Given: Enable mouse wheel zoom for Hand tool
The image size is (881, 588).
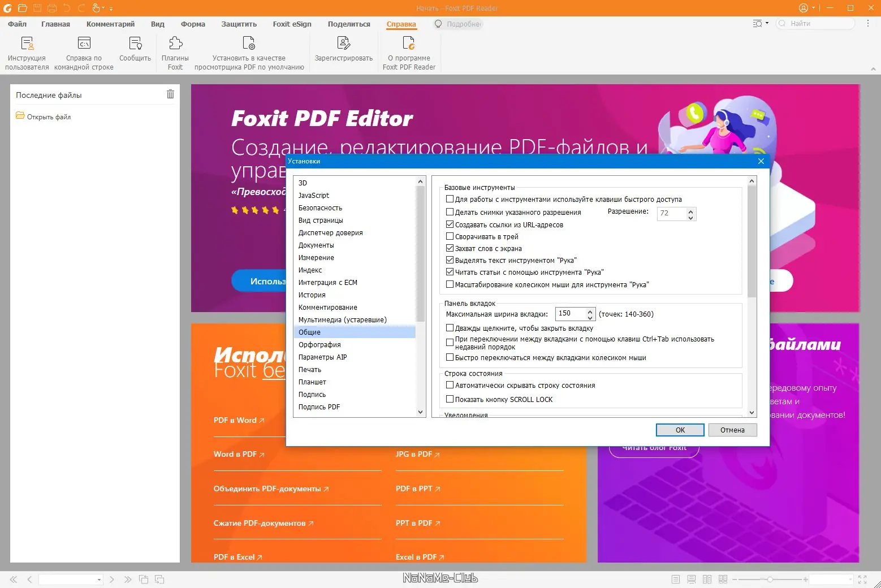Looking at the screenshot, I should 450,284.
